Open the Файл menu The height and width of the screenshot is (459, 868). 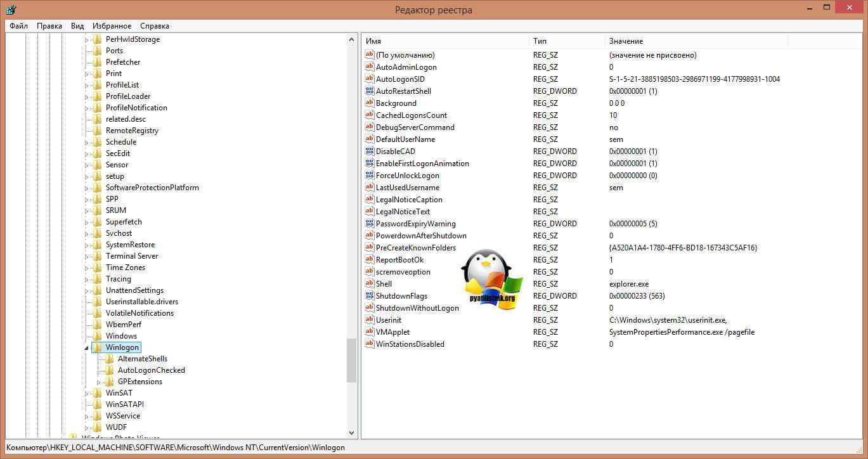tap(18, 26)
